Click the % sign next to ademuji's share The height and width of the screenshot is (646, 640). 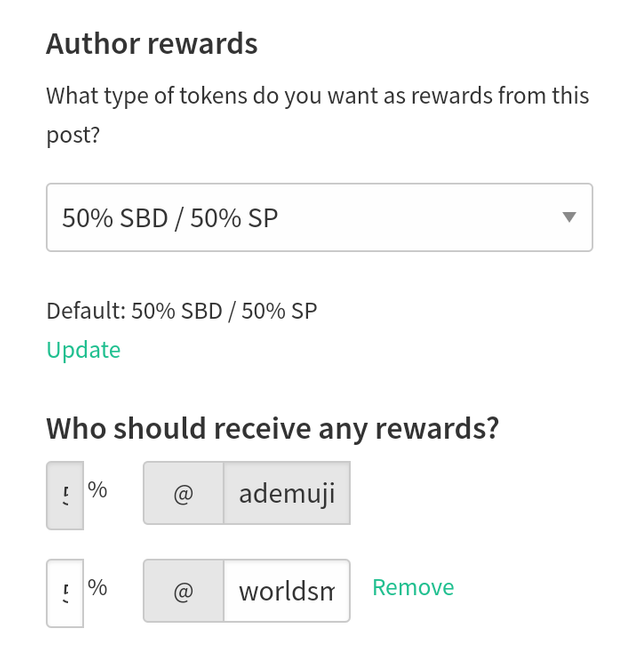click(x=97, y=490)
